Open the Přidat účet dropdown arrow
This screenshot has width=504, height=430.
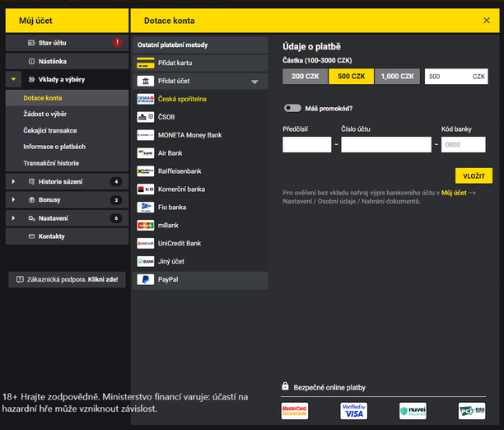click(254, 82)
